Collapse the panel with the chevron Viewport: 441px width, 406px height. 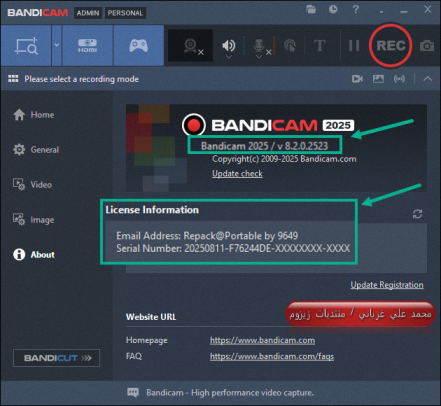[x=428, y=79]
